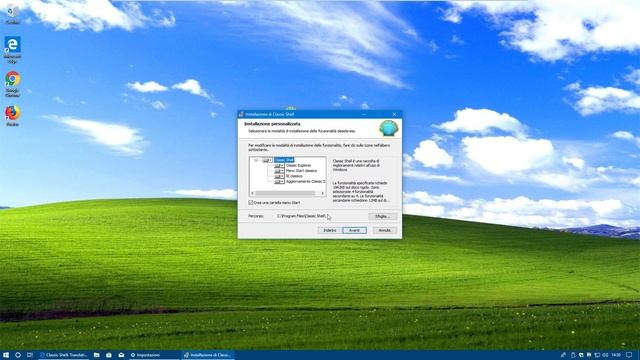Select the Menu Start classico tree item

[x=301, y=171]
